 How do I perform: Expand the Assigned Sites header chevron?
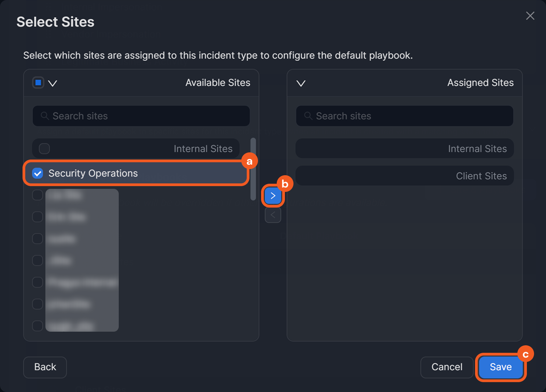click(x=301, y=83)
